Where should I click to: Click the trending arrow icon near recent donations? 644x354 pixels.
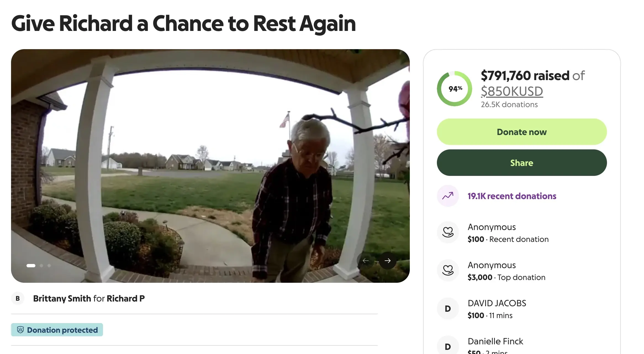pos(448,196)
